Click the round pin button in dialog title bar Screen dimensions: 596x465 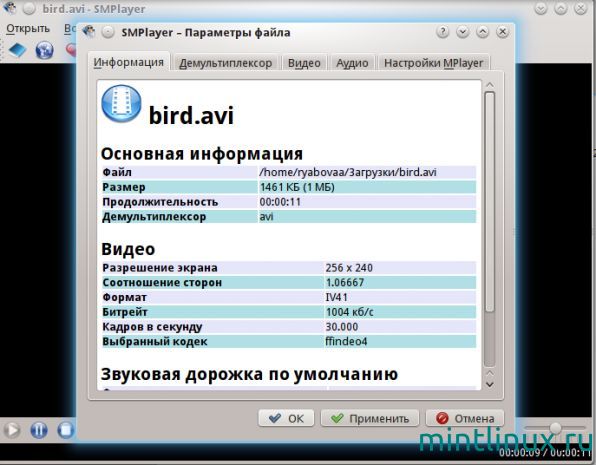coord(108,32)
